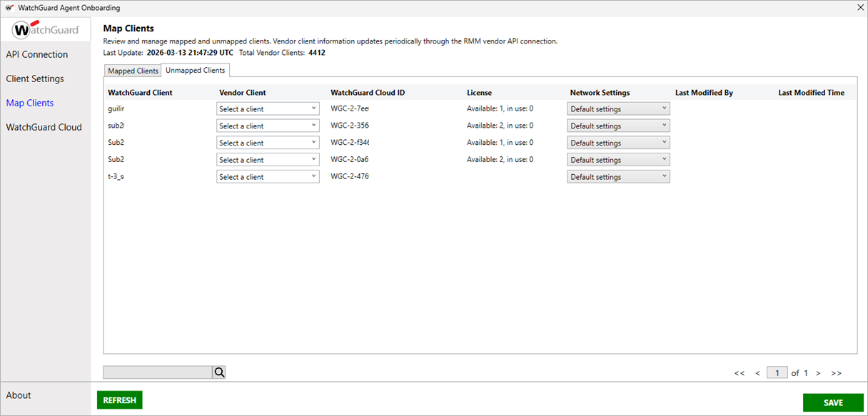This screenshot has height=416, width=868.
Task: Open the Vendor Client dropdown for WGC-2-f346 row
Action: 268,143
